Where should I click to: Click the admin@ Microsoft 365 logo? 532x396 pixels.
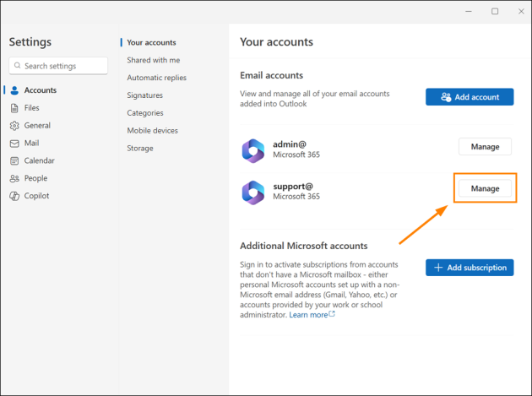coord(253,150)
